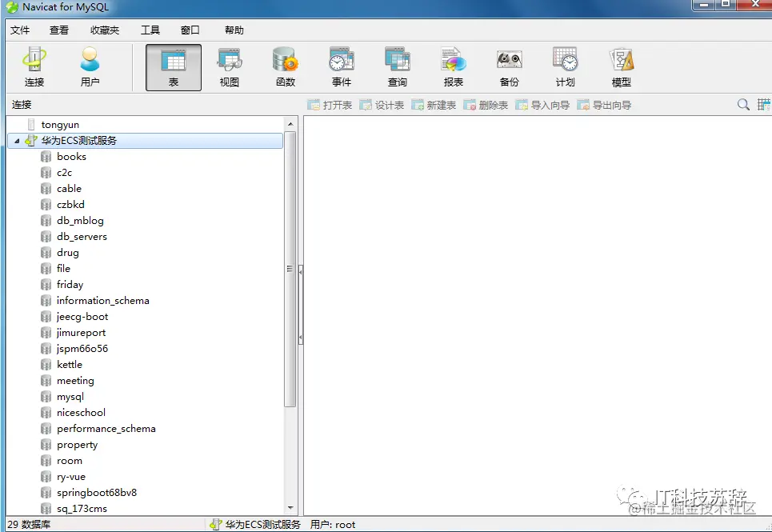Click the panel splitter collapse handle

tap(300, 304)
